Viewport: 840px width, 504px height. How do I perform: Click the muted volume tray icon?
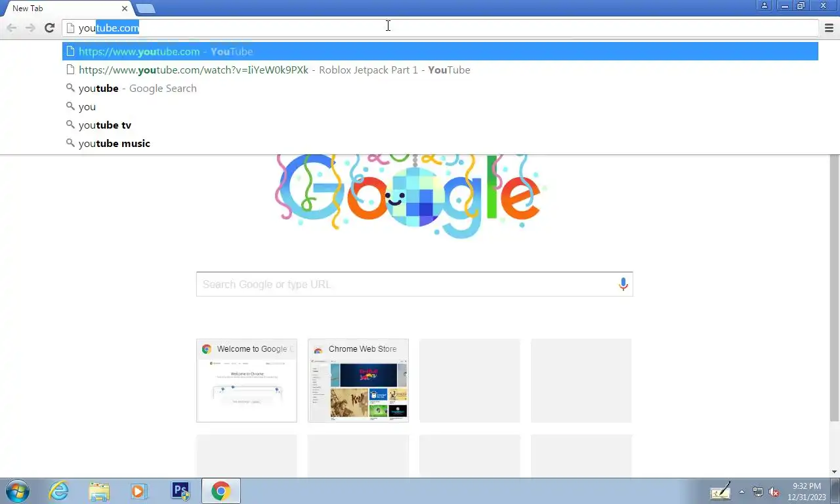pyautogui.click(x=774, y=492)
